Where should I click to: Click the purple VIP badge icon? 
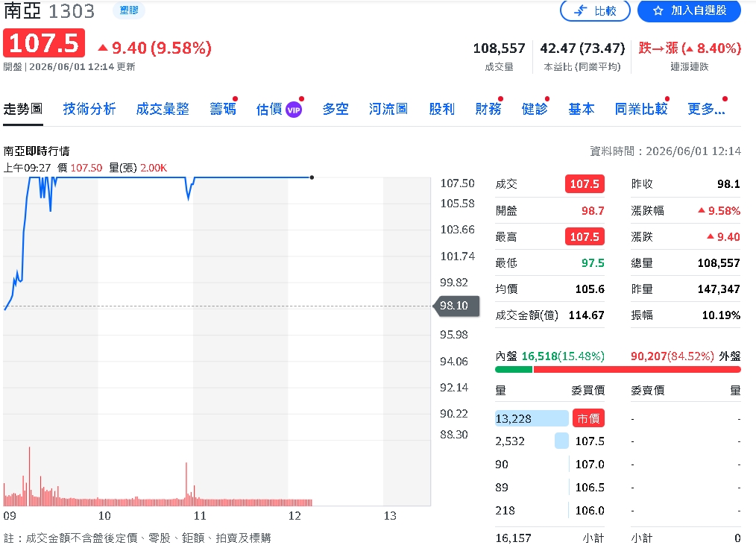(294, 110)
